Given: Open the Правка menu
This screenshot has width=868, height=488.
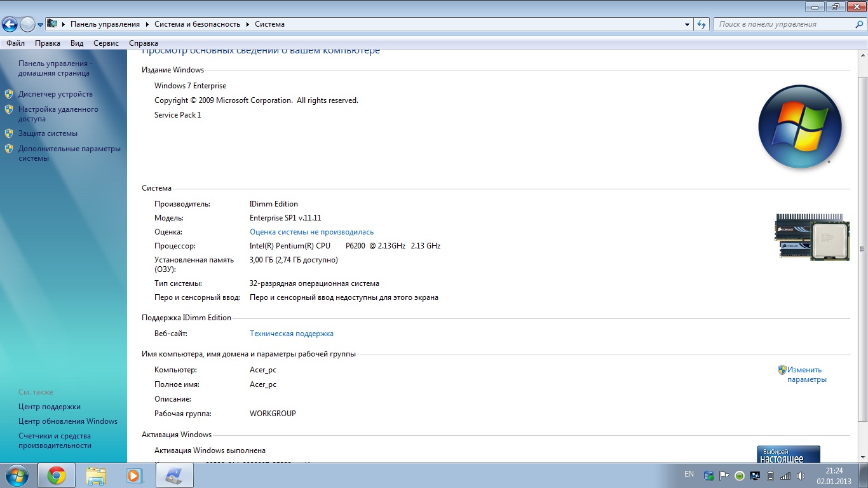Looking at the screenshot, I should pos(48,43).
